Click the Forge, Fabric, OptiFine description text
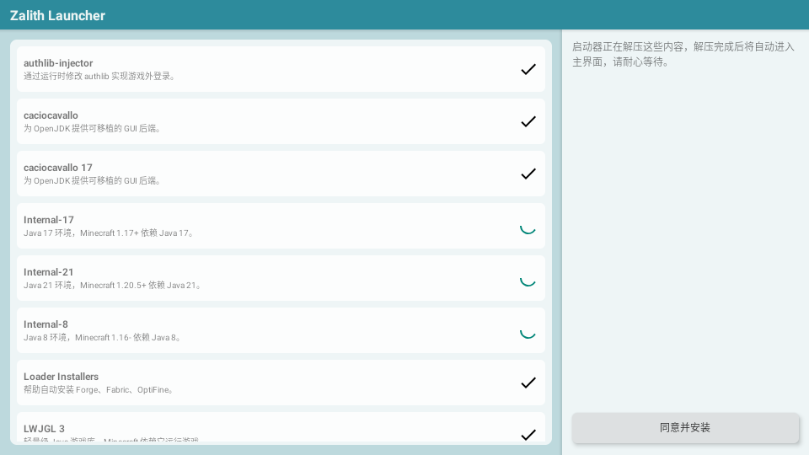 click(99, 389)
